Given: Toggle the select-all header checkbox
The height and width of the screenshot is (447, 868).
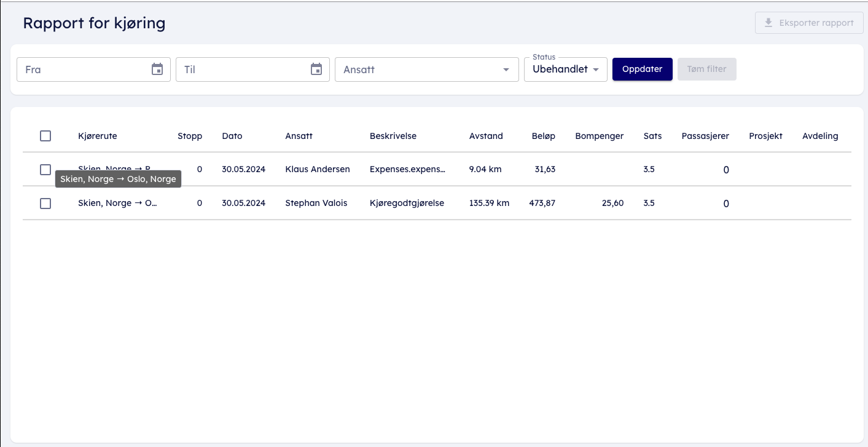Looking at the screenshot, I should point(45,136).
